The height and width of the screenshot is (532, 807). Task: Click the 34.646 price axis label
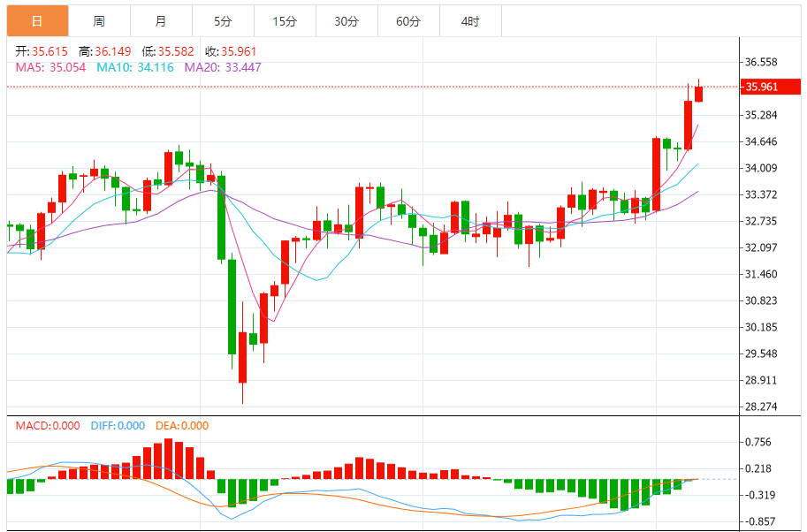pos(761,141)
